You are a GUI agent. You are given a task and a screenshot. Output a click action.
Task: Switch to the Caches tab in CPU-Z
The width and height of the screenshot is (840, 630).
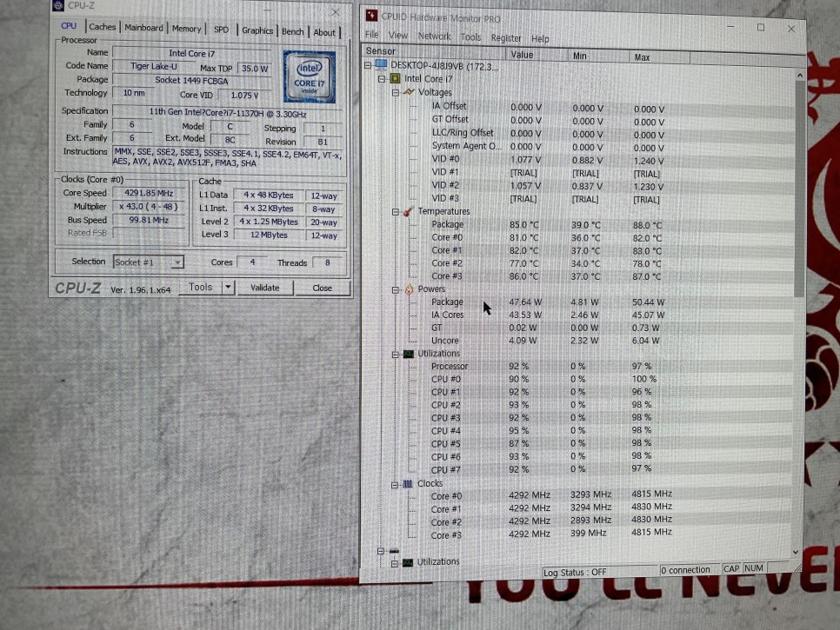[x=102, y=27]
